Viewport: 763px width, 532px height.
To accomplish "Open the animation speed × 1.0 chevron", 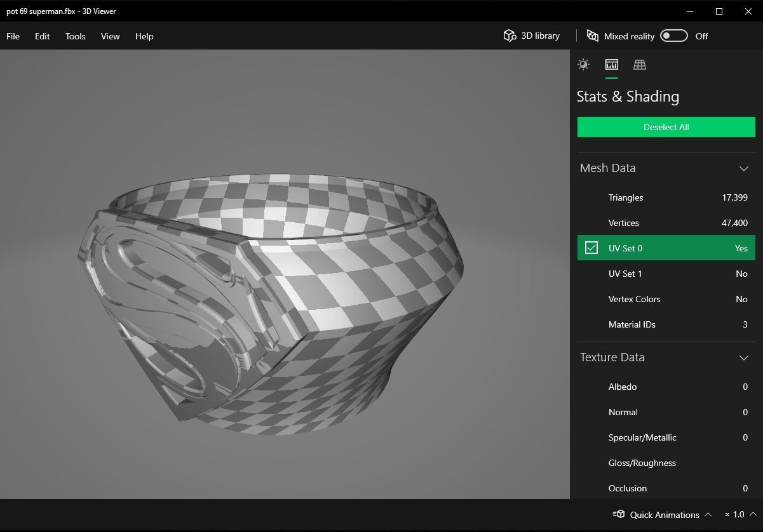I will (x=753, y=514).
